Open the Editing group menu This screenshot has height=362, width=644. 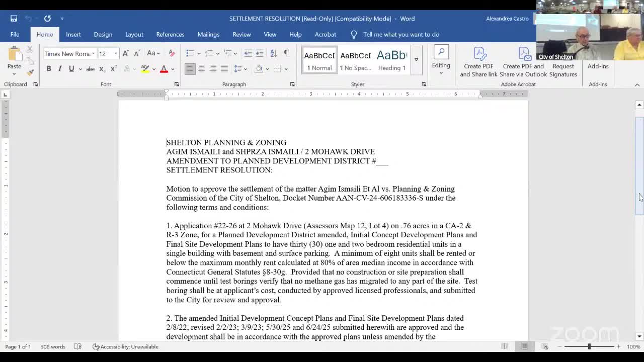click(441, 61)
